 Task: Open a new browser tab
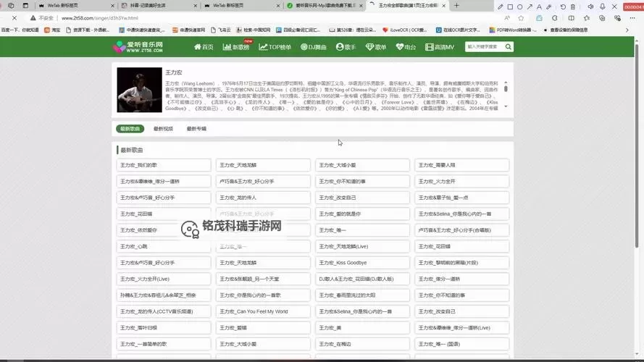click(456, 6)
